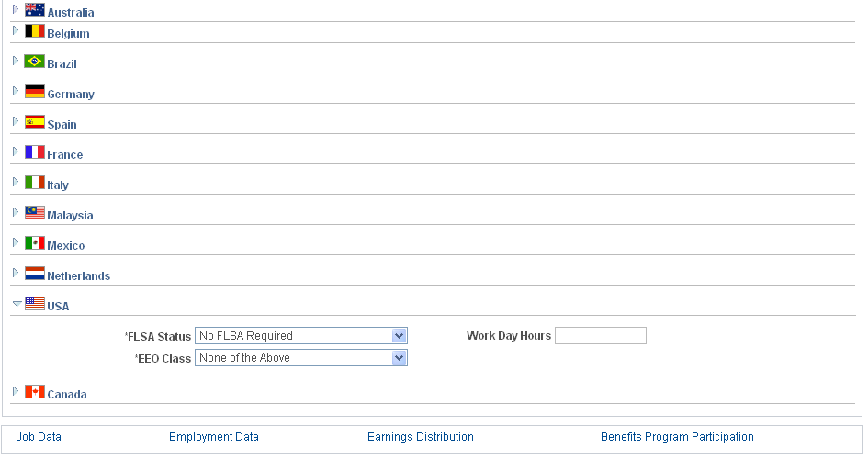Screen dimensions: 868x460
Task: Open the FLSA Status dropdown
Action: pos(301,336)
